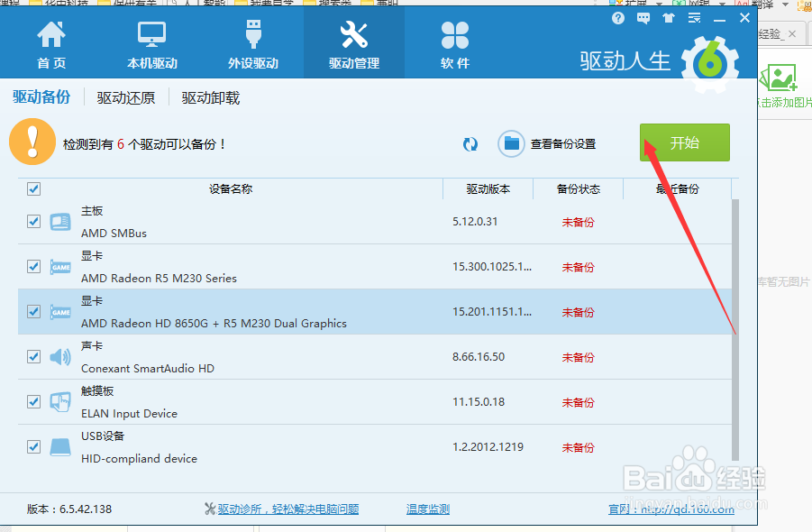Select version 11.15.0.18 text
The width and height of the screenshot is (812, 532).
[479, 402]
